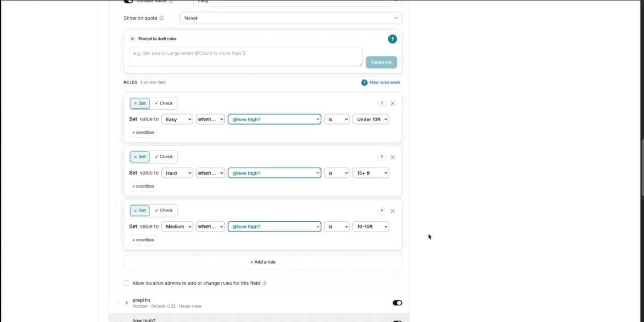Open the Show on quote Never dropdown
This screenshot has height=322, width=644.
[x=291, y=18]
